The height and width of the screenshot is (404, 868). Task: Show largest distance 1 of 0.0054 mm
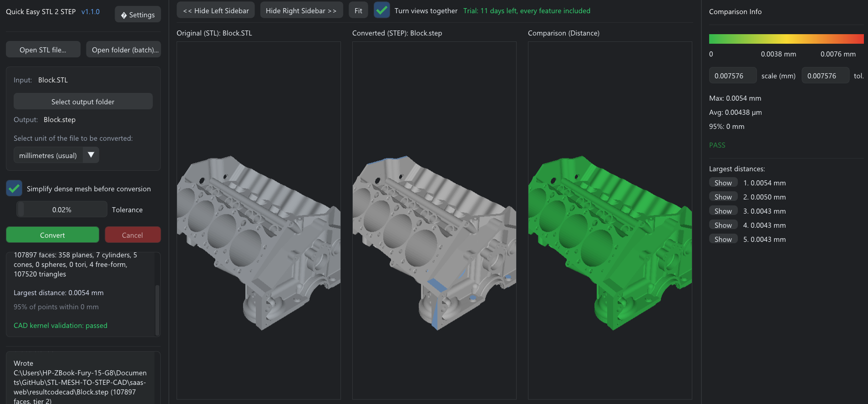723,183
